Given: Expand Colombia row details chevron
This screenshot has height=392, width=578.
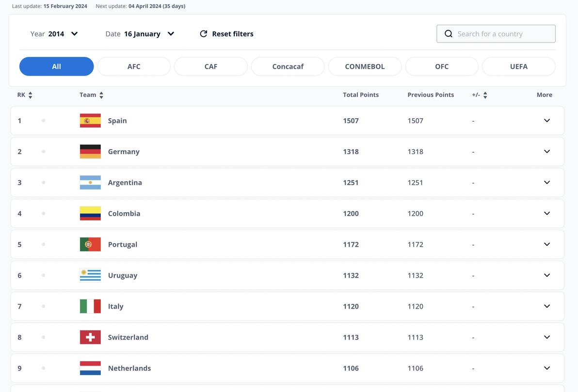Looking at the screenshot, I should (547, 213).
